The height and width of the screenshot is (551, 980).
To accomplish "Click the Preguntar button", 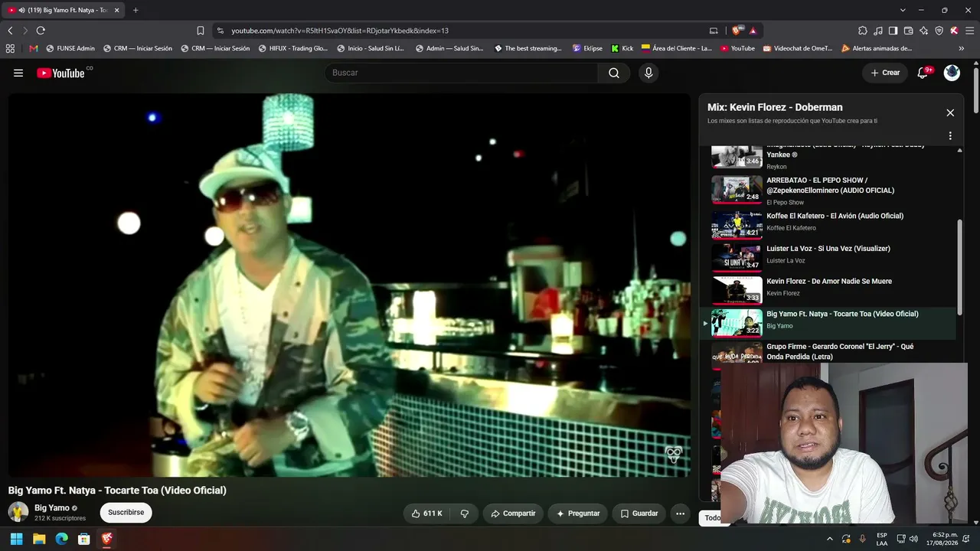I will click(578, 514).
